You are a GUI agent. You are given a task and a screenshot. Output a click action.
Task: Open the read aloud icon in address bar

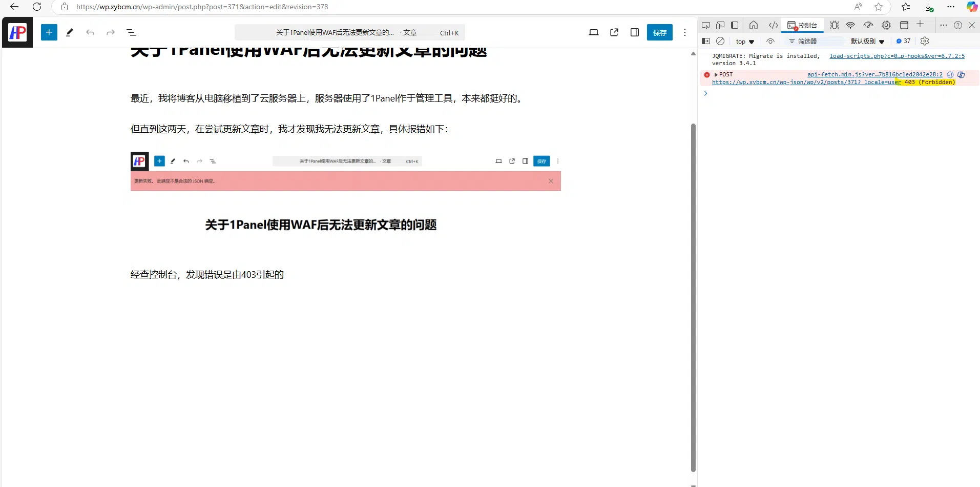(x=858, y=7)
